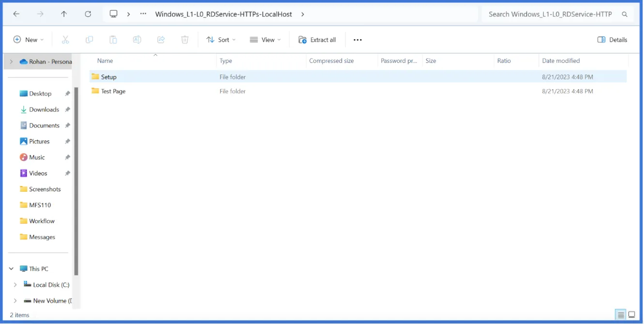This screenshot has width=644, height=324.
Task: Open the Messages folder in the sidebar
Action: 42,237
